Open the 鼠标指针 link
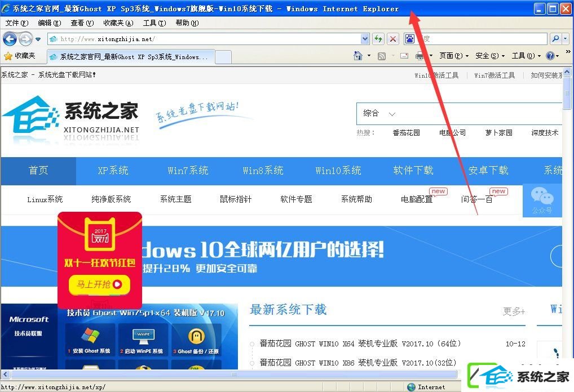The height and width of the screenshot is (392, 574). click(236, 199)
